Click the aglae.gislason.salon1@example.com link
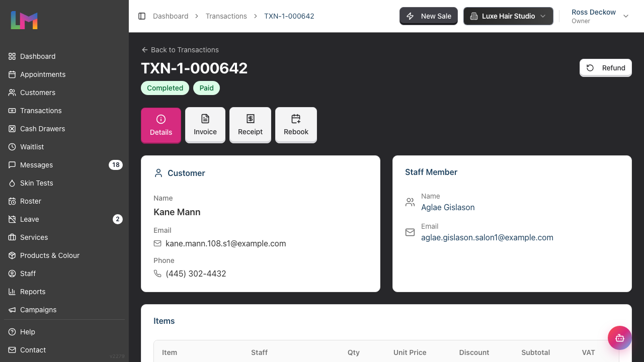The width and height of the screenshot is (644, 362). (487, 237)
